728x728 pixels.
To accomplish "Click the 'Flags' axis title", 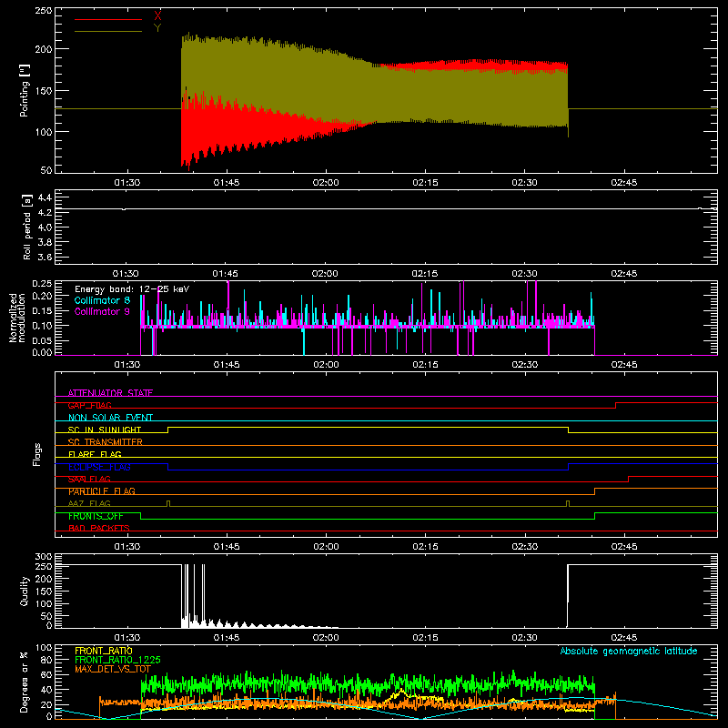I will pyautogui.click(x=36, y=454).
